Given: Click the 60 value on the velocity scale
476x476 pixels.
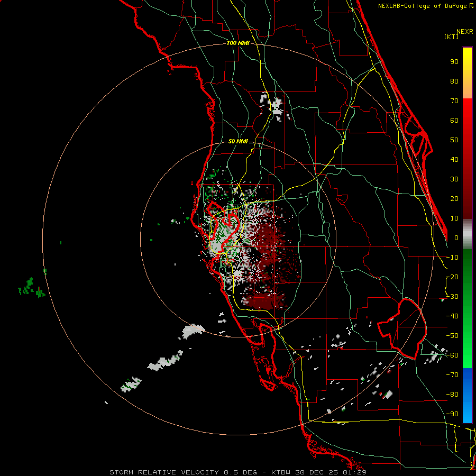Looking at the screenshot, I should click(454, 120).
